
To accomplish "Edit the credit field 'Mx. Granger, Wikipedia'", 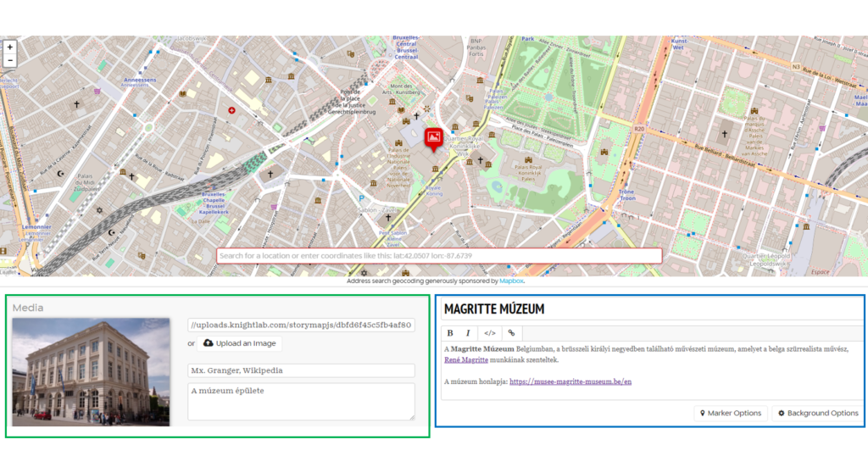I will point(301,370).
